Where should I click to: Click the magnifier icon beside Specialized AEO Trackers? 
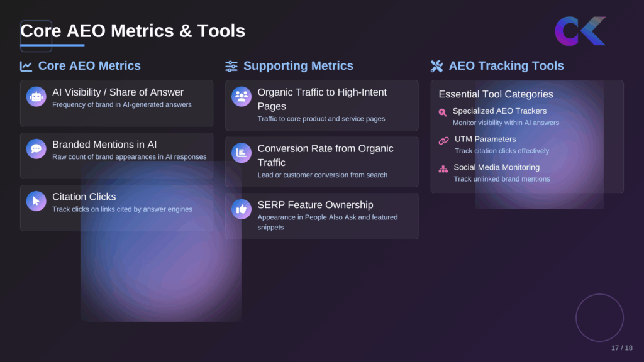coord(442,112)
